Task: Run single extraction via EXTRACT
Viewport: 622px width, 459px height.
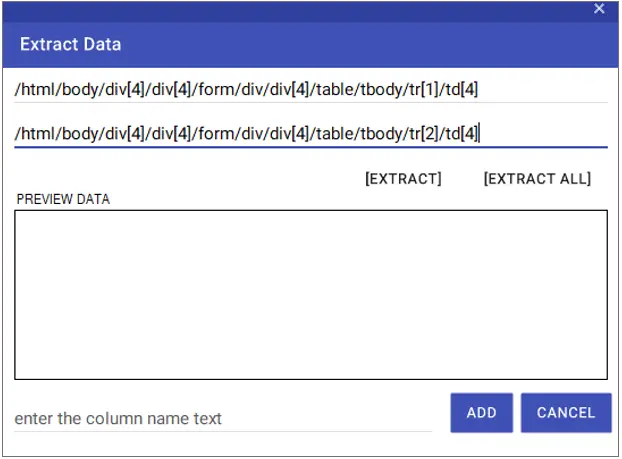Action: tap(403, 179)
